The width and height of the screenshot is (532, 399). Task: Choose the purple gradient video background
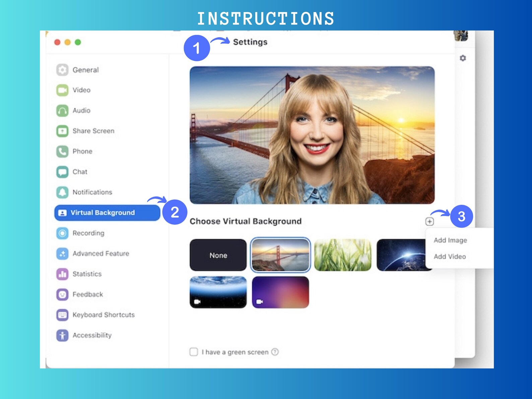[x=280, y=292]
